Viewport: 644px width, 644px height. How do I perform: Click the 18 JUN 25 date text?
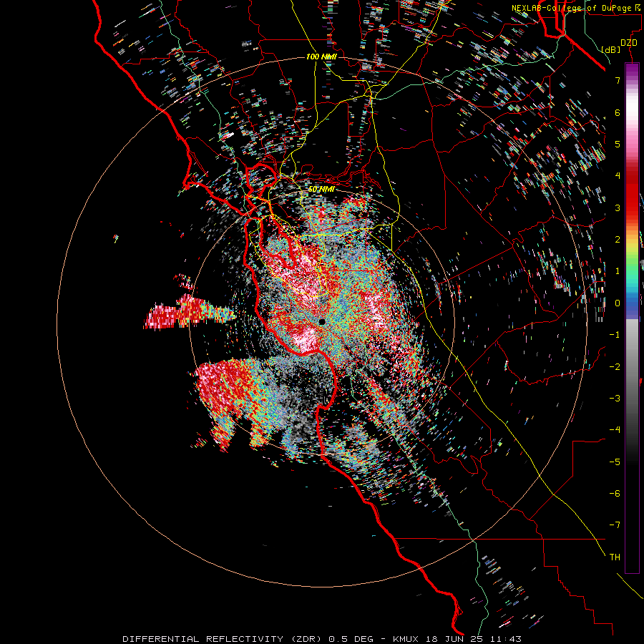click(x=454, y=639)
